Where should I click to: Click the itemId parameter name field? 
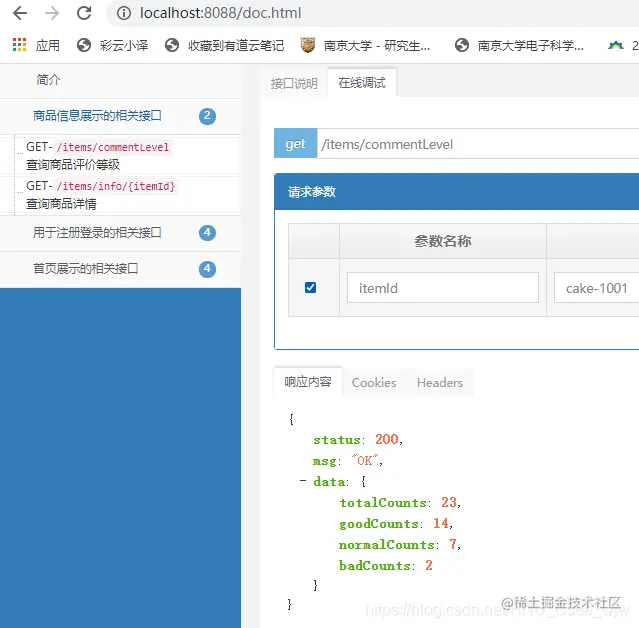coord(443,288)
